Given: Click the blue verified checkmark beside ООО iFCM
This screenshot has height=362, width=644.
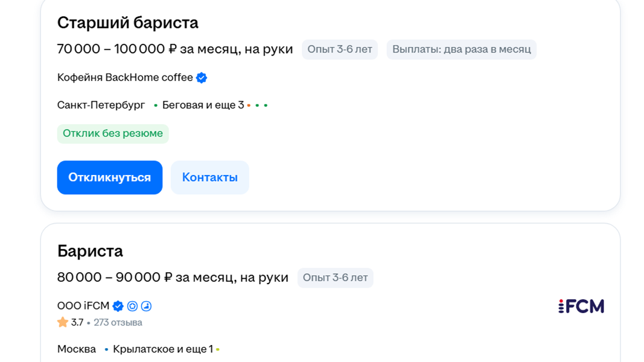Looking at the screenshot, I should [118, 306].
